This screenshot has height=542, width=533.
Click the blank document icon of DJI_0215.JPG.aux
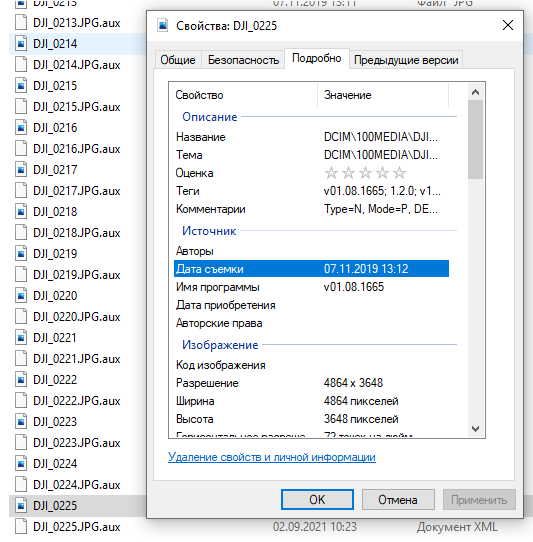click(x=21, y=107)
